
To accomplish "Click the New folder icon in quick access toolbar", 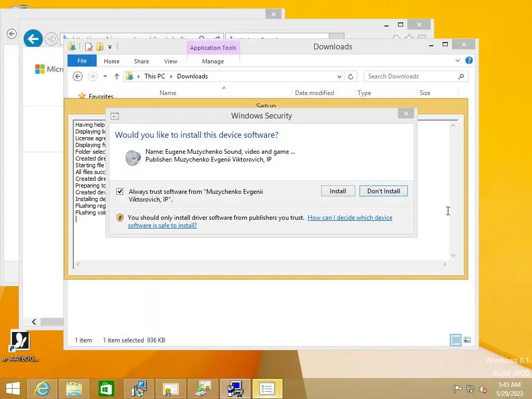I will point(100,47).
